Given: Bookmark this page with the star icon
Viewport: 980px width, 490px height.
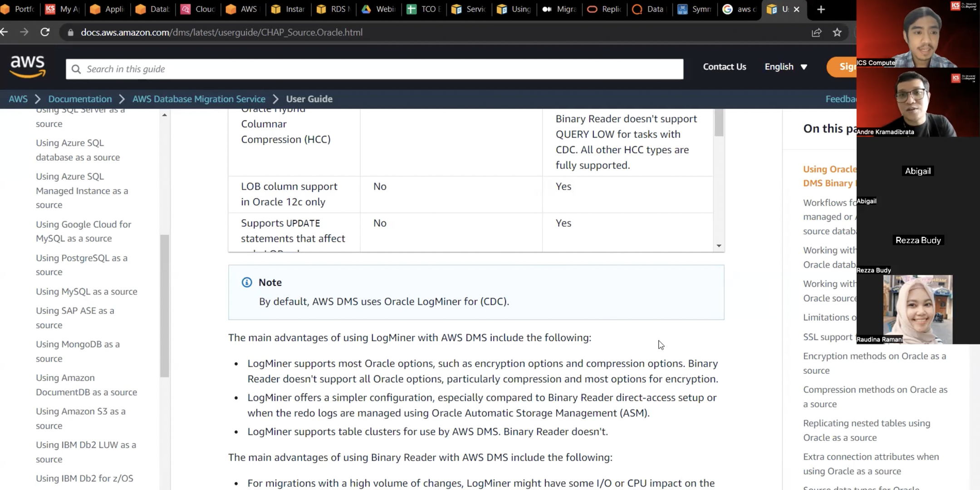Looking at the screenshot, I should click(x=837, y=32).
